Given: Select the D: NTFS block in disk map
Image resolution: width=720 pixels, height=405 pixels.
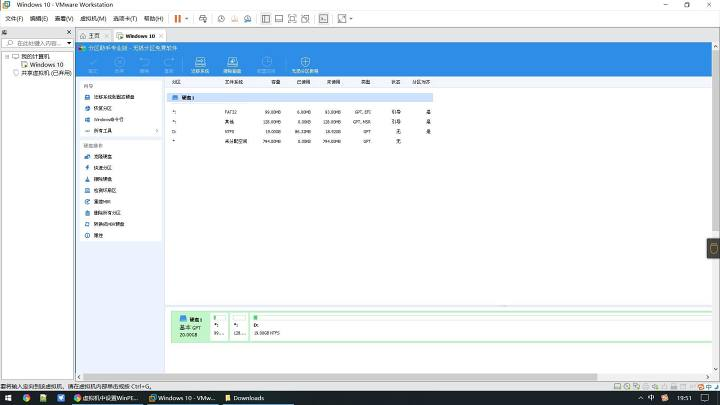Looking at the screenshot, I should (480, 326).
